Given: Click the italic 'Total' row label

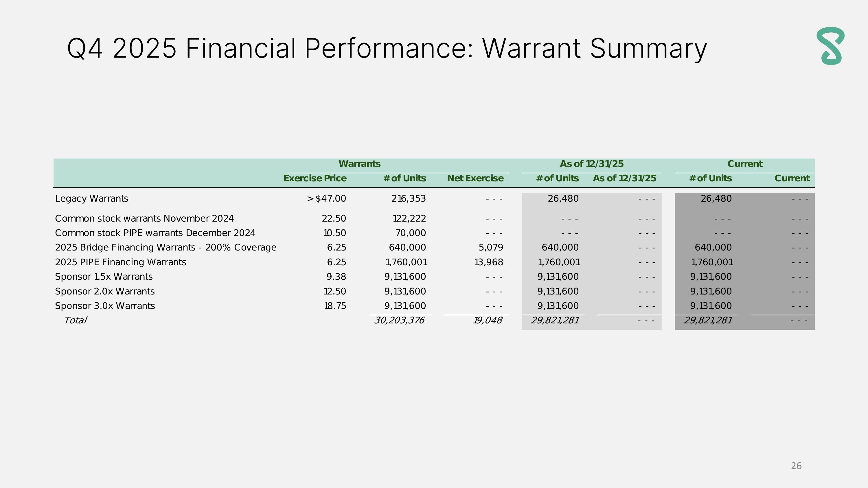Looking at the screenshot, I should click(x=76, y=320).
